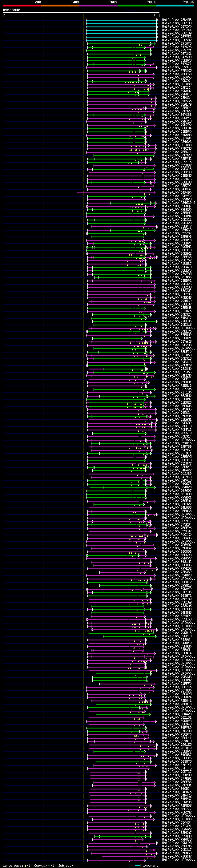Select the UniRef100_B4YS99 label
This screenshot has height=868, width=197.
pyautogui.click(x=177, y=57)
